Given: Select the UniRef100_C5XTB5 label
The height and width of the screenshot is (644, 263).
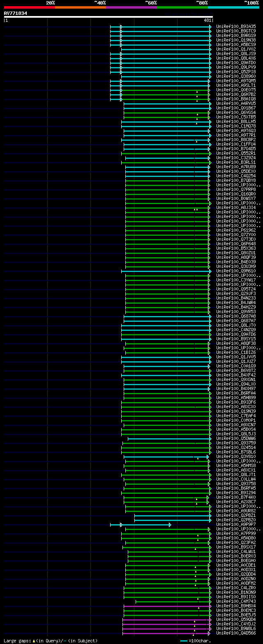Looking at the screenshot, I should pos(236,117).
